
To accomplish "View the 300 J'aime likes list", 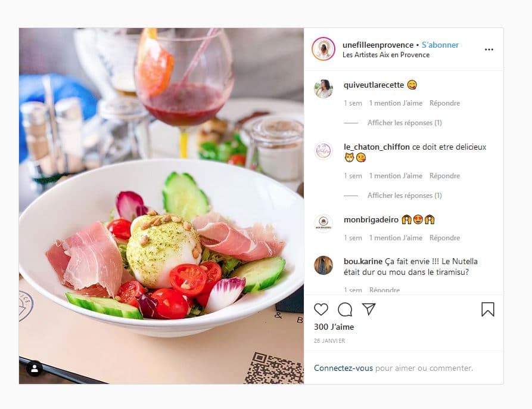I will 334,327.
